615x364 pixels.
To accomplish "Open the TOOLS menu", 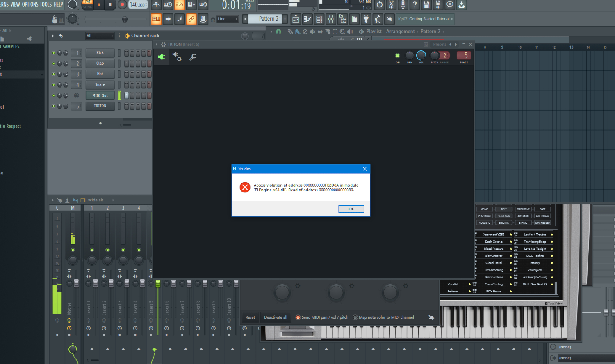I will (46, 5).
